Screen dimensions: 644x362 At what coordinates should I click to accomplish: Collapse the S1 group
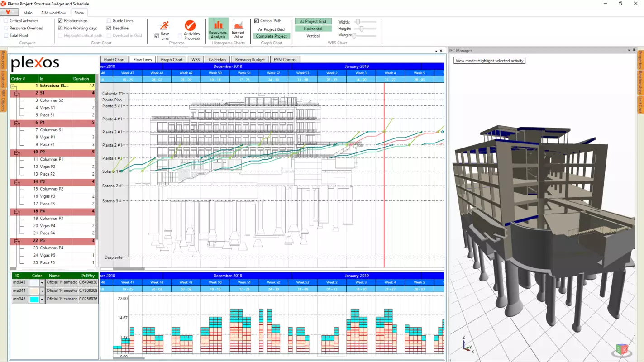point(17,93)
